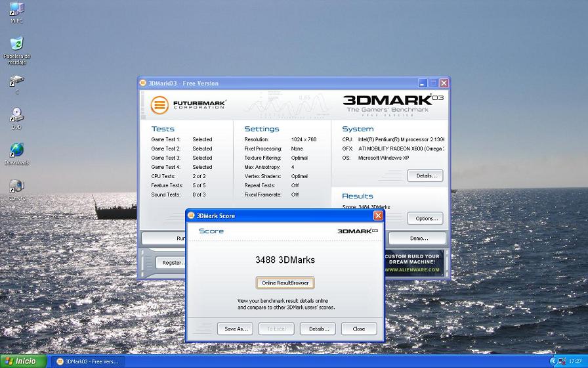Open System Details in main window

pyautogui.click(x=425, y=175)
